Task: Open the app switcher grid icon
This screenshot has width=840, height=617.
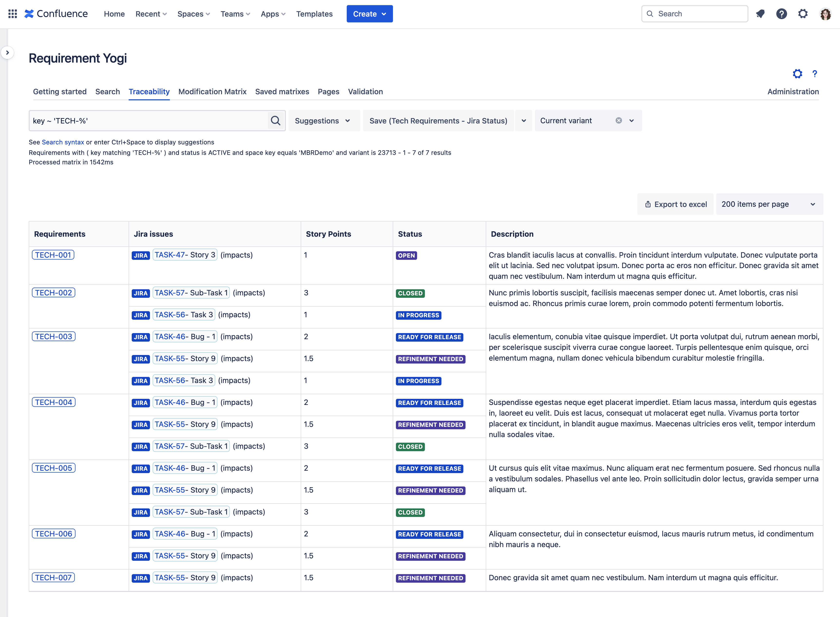Action: click(x=12, y=14)
